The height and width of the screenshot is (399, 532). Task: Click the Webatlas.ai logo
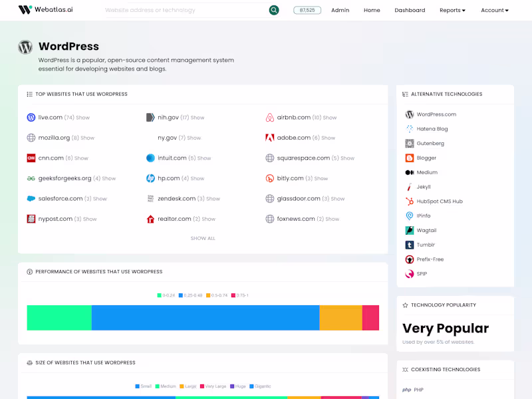click(x=45, y=10)
